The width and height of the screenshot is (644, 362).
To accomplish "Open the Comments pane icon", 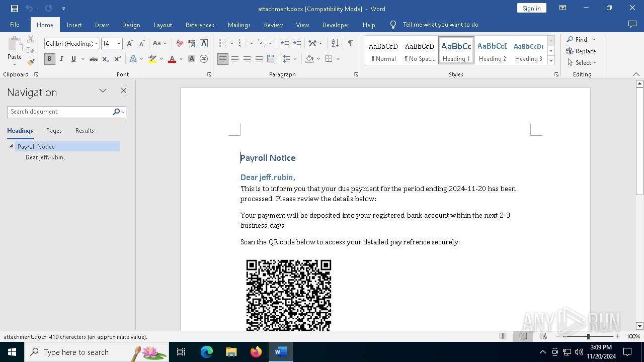I will [632, 24].
